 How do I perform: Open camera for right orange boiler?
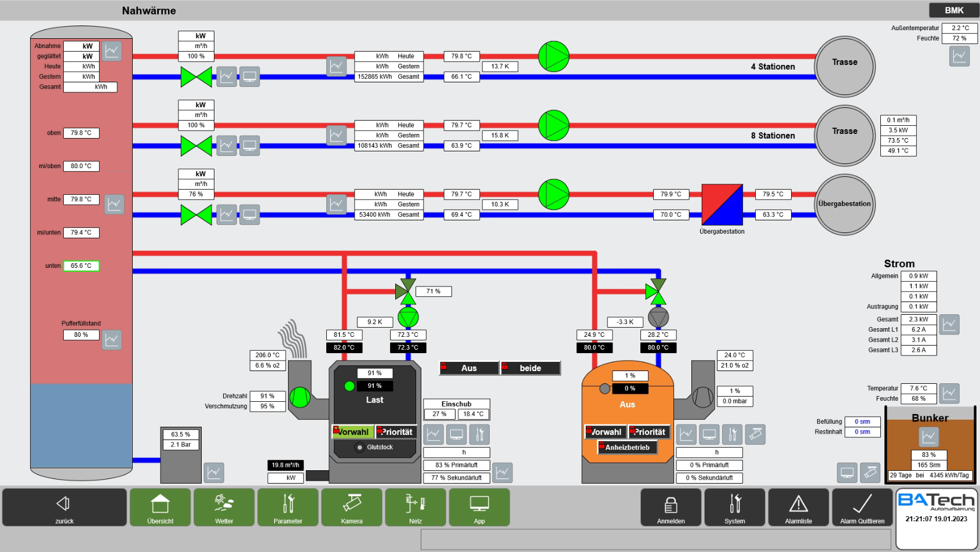tap(755, 434)
